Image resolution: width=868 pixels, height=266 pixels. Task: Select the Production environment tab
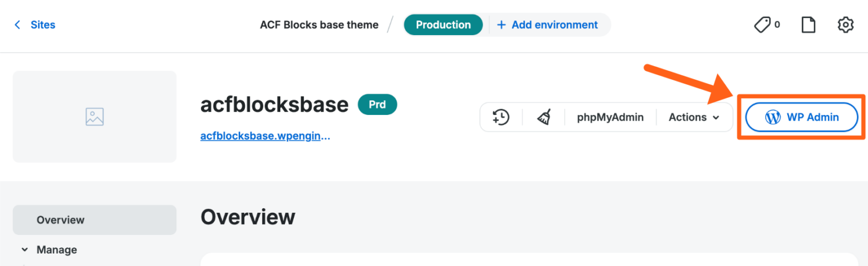pyautogui.click(x=443, y=25)
